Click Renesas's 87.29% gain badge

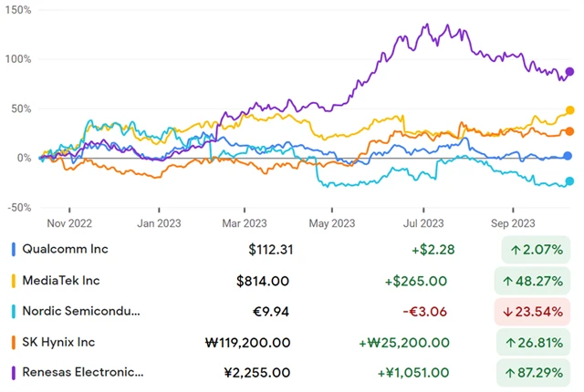click(538, 372)
